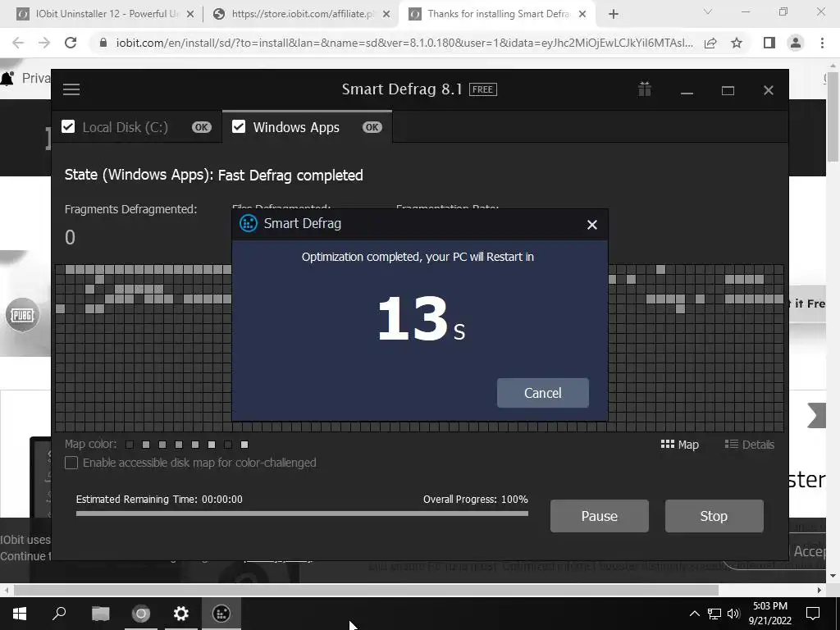The width and height of the screenshot is (840, 630).
Task: Open the Chrome profile menu
Action: coord(796,43)
